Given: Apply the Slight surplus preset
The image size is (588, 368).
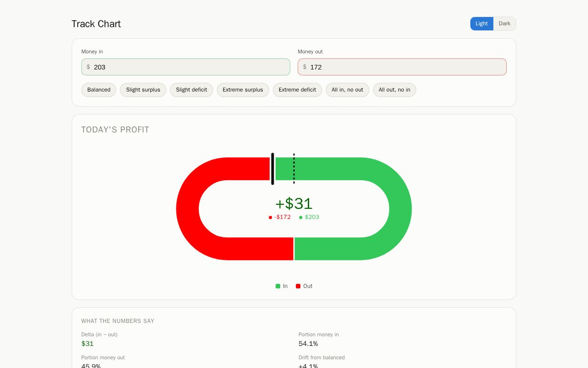Looking at the screenshot, I should point(143,90).
